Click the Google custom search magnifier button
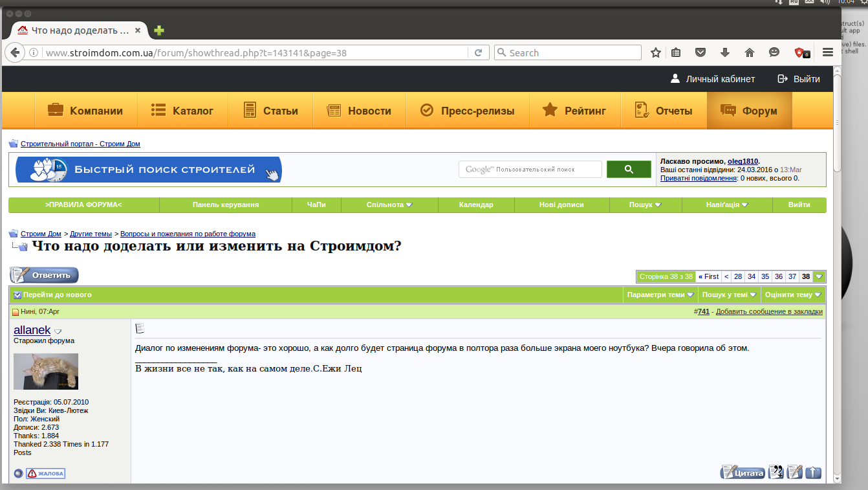The width and height of the screenshot is (868, 490). tap(629, 169)
